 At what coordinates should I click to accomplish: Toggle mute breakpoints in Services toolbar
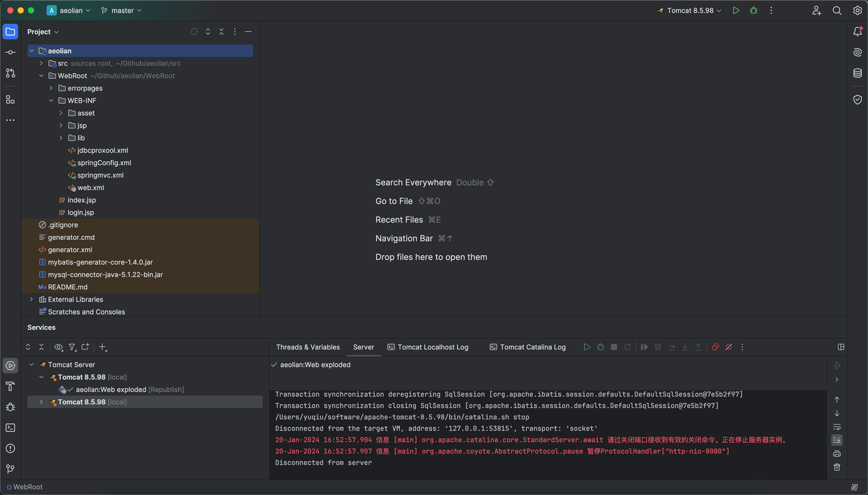point(729,347)
